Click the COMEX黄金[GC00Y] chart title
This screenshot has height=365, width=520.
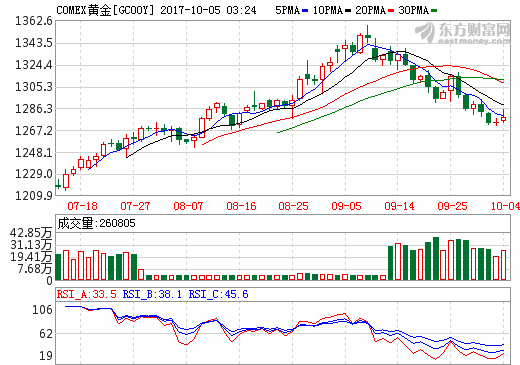click(105, 10)
